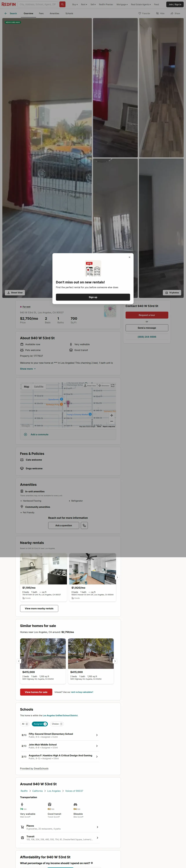
Task: Show previous similar home with left arrow
Action: (x=19, y=661)
